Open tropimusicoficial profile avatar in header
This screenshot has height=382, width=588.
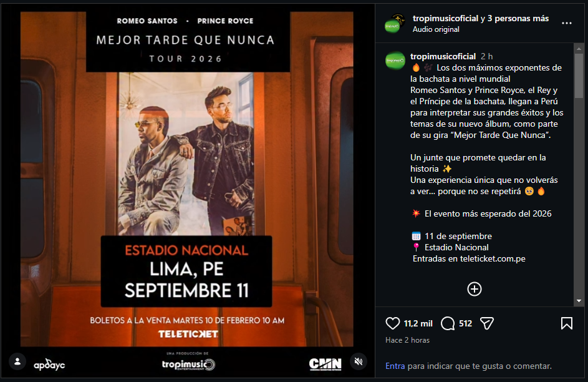click(394, 23)
